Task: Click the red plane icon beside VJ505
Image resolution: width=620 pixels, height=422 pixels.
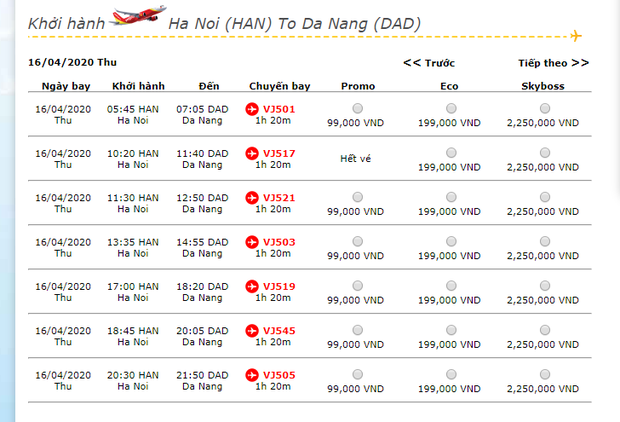Action: click(252, 375)
